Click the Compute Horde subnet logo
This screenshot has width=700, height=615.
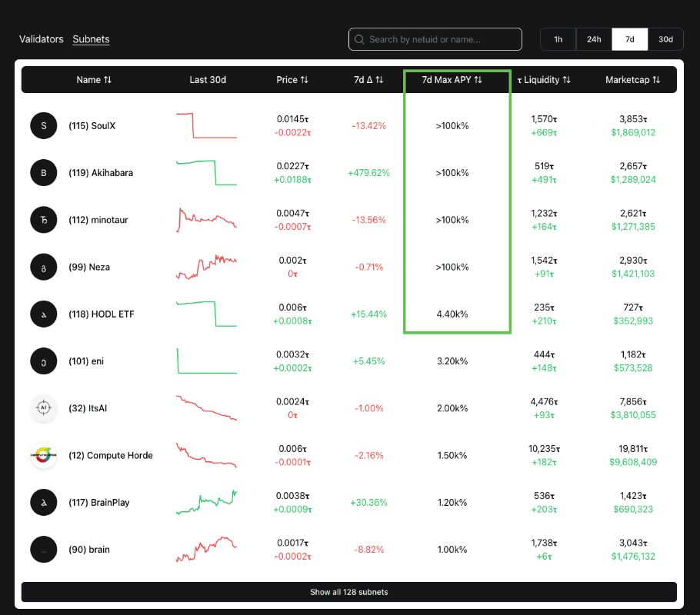(x=44, y=455)
